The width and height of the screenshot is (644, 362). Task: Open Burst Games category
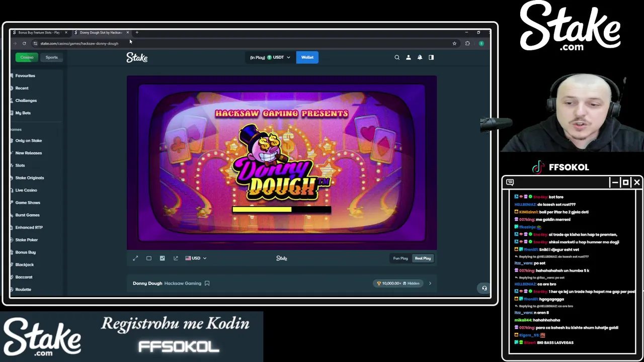point(27,215)
